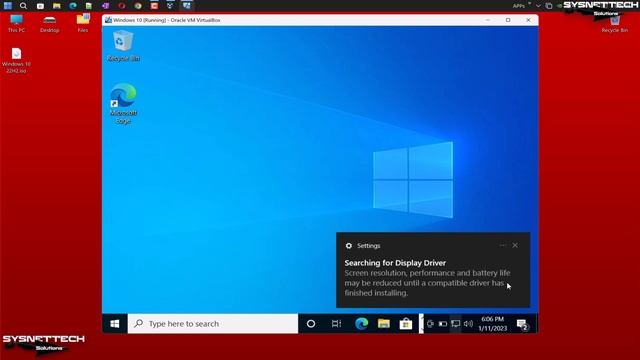Screen dimensions: 640x360
Task: Select the Microsoft Edge shortcut on guest desktop
Action: click(x=123, y=103)
